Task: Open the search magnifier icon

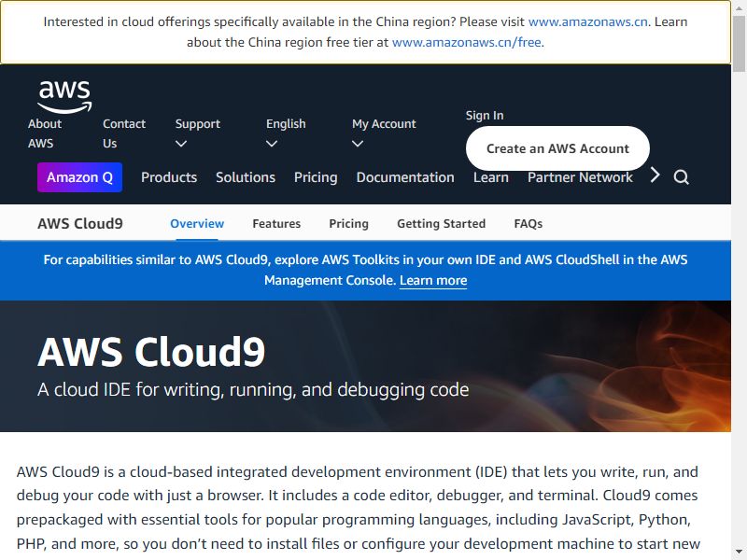Action: 682,177
